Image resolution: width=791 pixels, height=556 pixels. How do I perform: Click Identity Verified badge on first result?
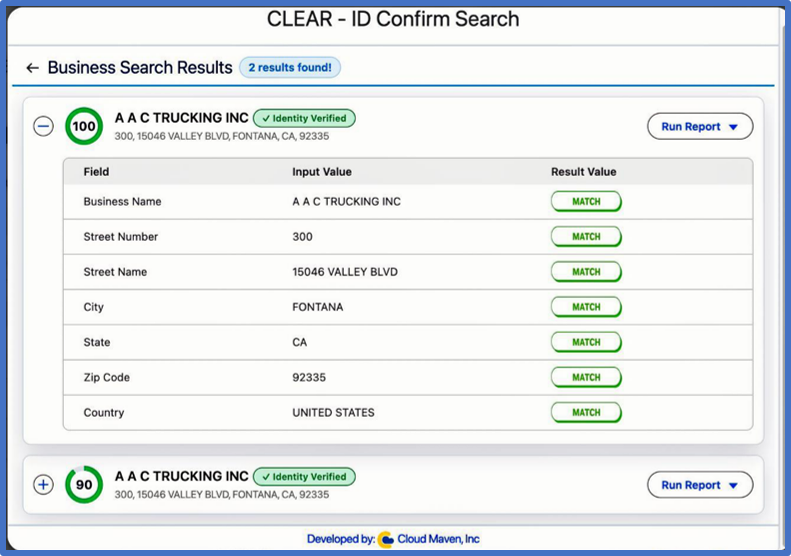304,118
